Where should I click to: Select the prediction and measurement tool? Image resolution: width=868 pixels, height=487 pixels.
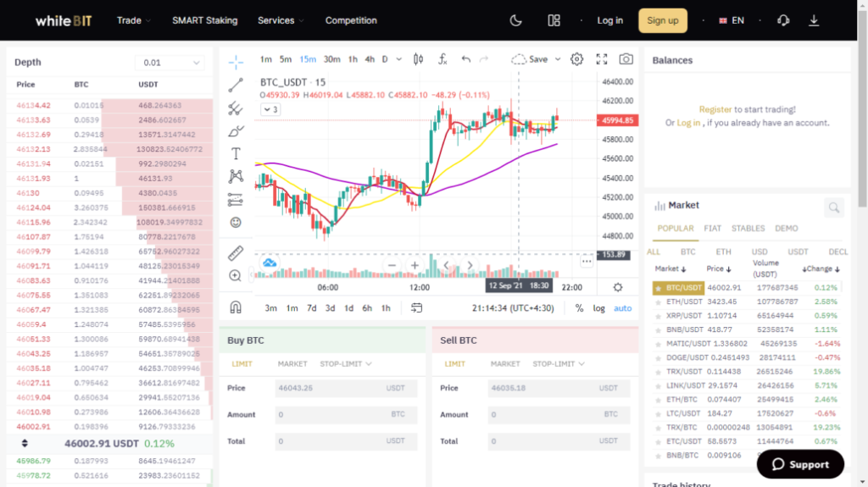click(236, 200)
